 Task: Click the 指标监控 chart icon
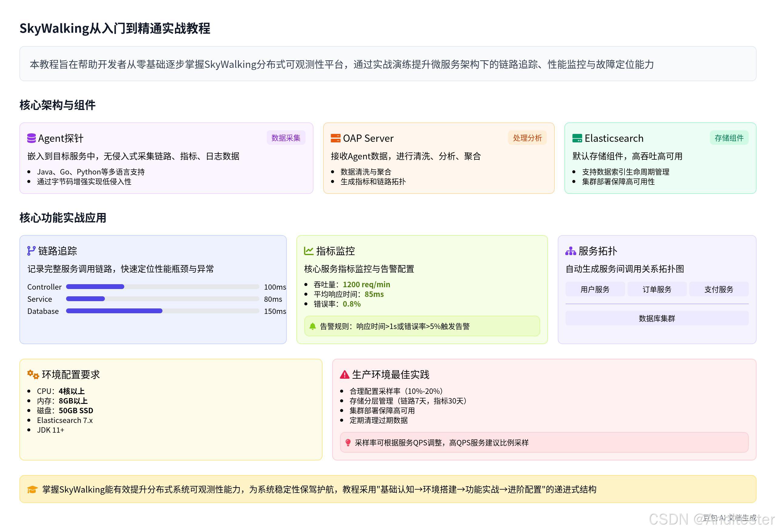point(308,250)
